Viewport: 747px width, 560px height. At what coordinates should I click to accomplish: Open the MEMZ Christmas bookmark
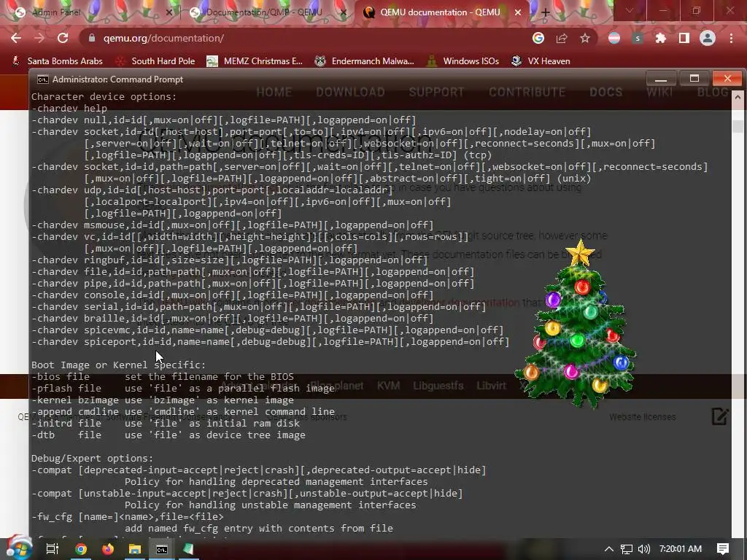coord(255,61)
